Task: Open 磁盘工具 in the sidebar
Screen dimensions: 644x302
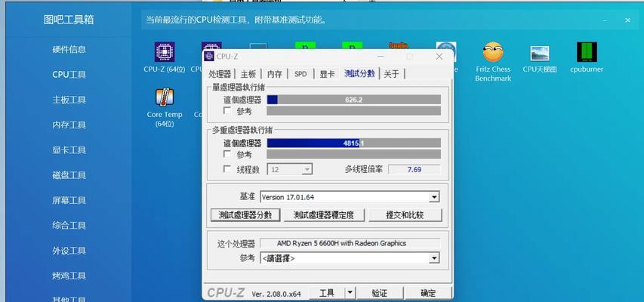Action: click(69, 175)
